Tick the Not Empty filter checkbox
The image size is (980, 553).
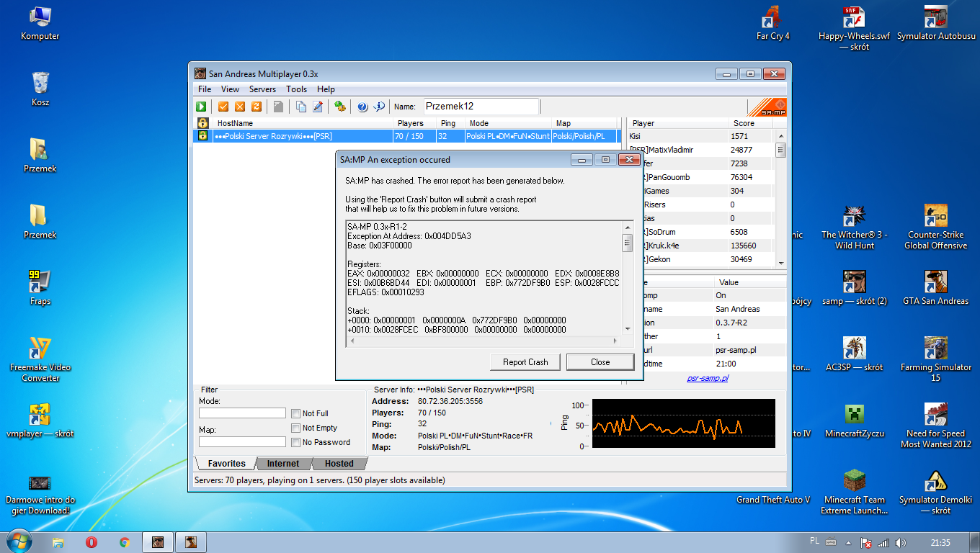(296, 428)
